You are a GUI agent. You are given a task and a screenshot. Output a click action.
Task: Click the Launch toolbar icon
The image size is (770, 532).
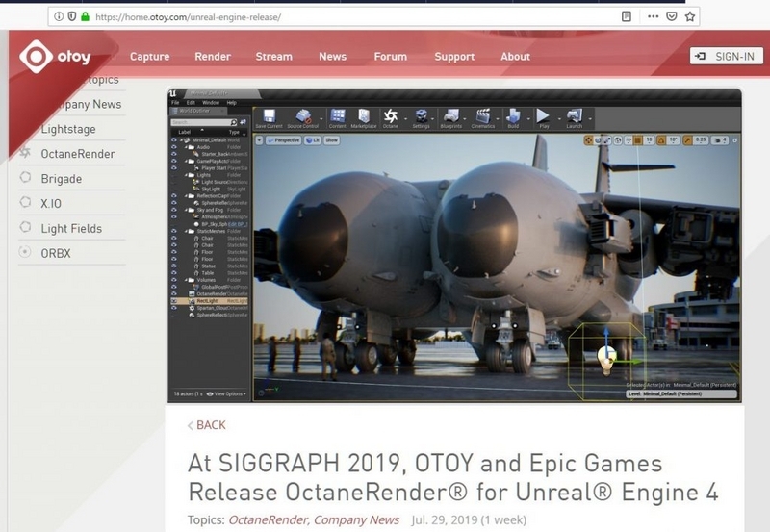(x=574, y=115)
